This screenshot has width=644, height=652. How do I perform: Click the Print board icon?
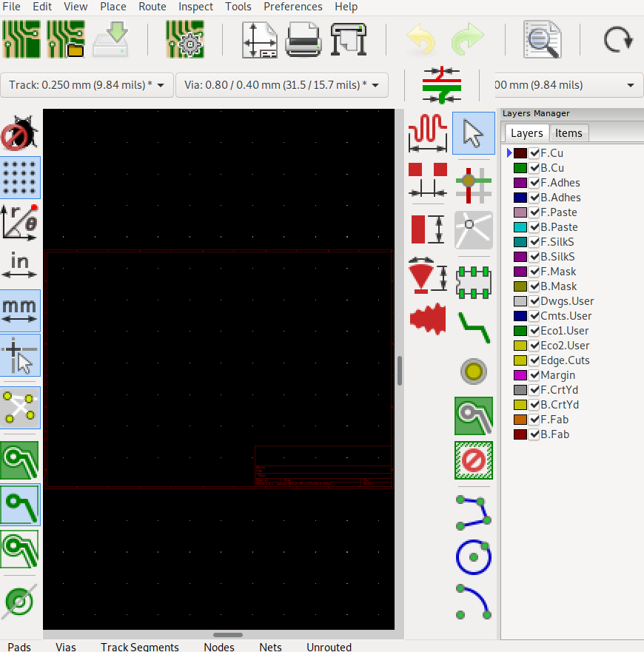point(303,39)
